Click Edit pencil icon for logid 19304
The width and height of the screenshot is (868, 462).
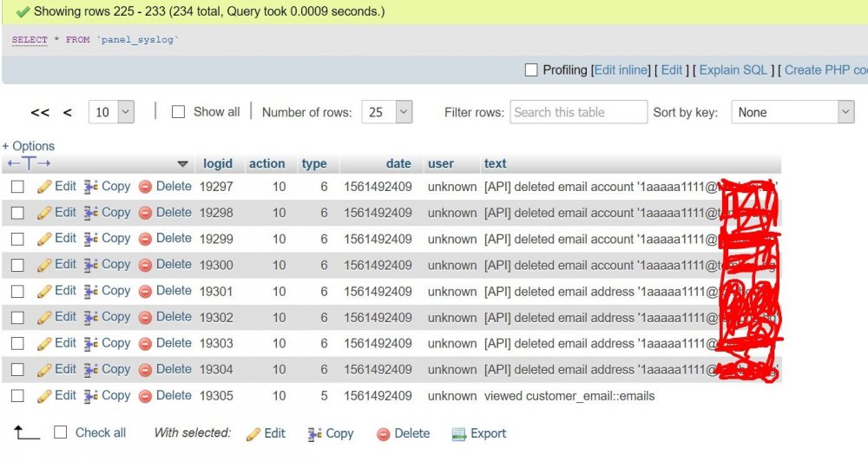coord(44,369)
